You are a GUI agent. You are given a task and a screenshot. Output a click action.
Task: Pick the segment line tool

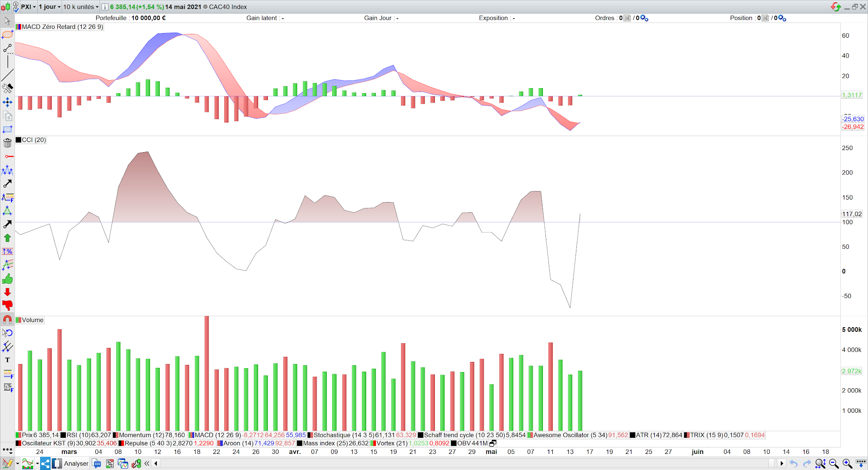click(x=7, y=48)
